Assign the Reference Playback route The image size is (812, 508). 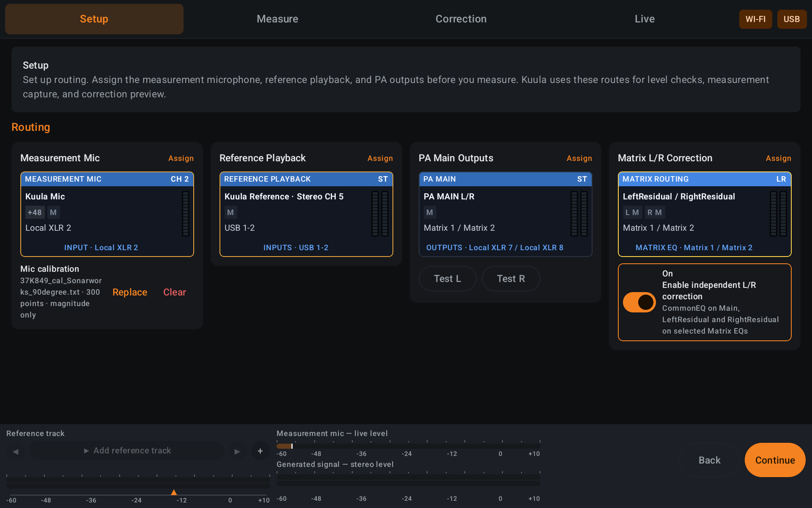[x=380, y=158]
